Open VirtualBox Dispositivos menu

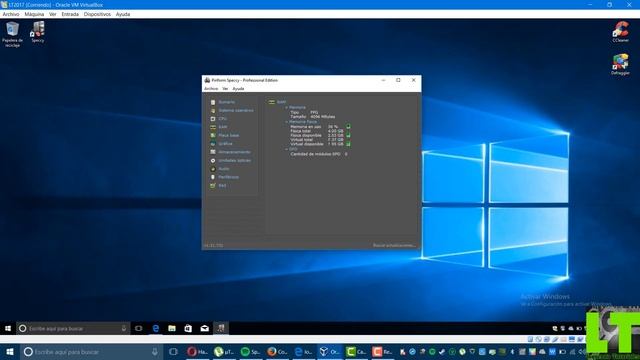97,14
